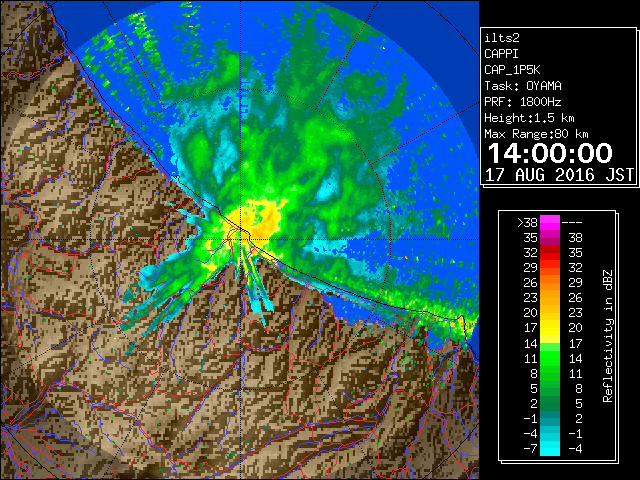Viewport: 640px width, 480px height.
Task: Click the 'ilts2' site label
Action: tap(502, 38)
